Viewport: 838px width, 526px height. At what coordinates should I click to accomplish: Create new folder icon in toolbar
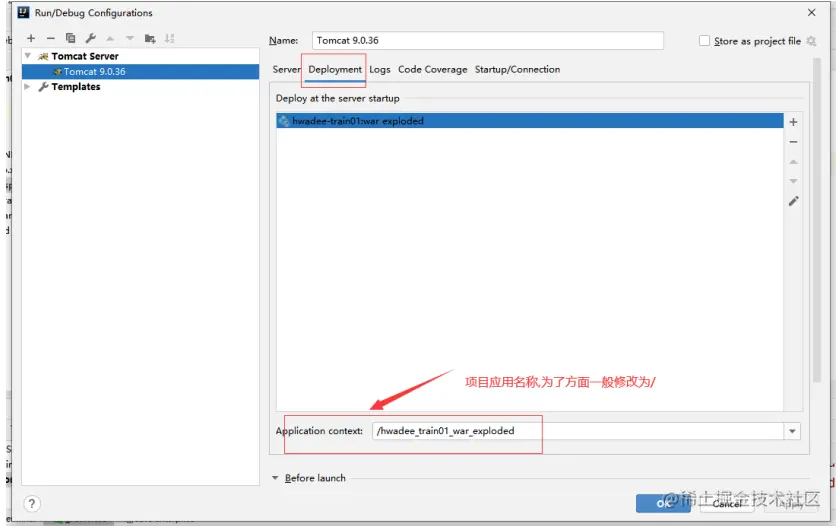tap(150, 38)
